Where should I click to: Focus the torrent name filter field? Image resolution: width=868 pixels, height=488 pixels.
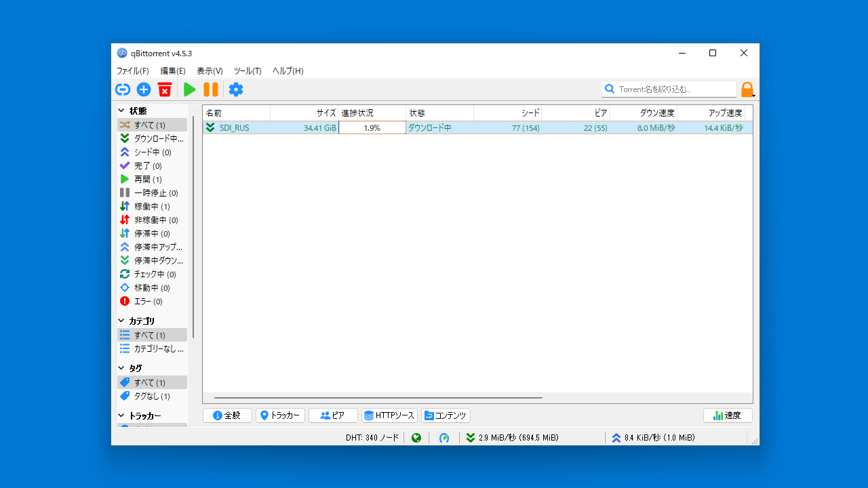[669, 89]
